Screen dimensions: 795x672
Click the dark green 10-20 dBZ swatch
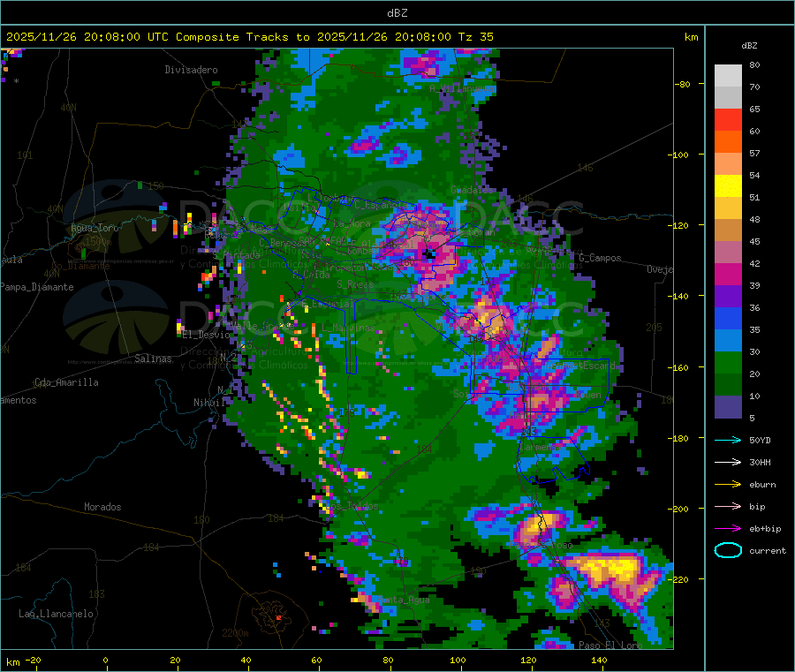pos(728,385)
